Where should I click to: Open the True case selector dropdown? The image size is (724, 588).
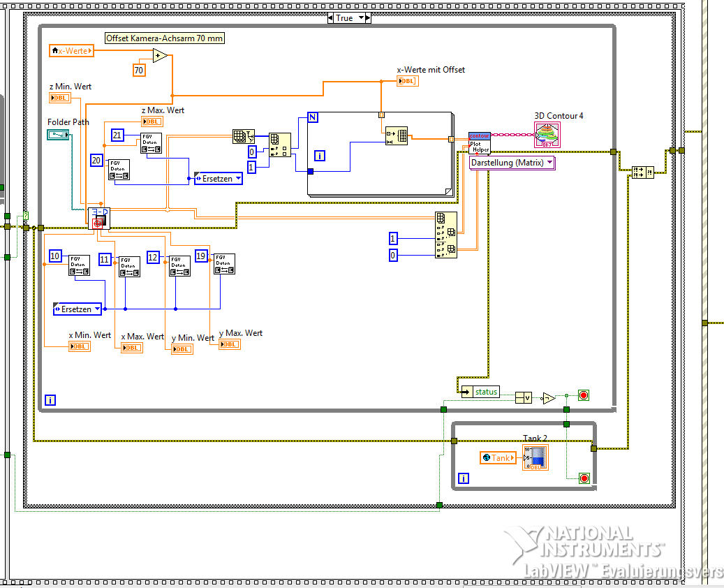[361, 18]
